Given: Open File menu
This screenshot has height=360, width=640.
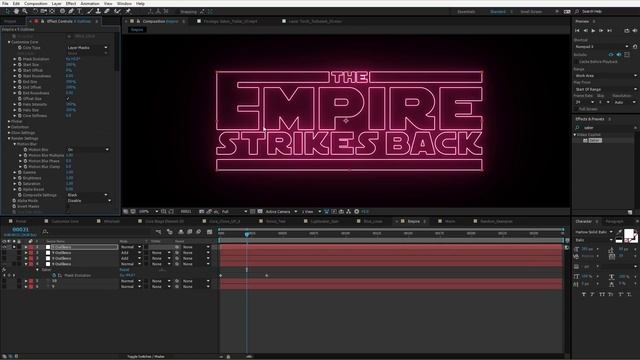Looking at the screenshot, I should 5,3.
